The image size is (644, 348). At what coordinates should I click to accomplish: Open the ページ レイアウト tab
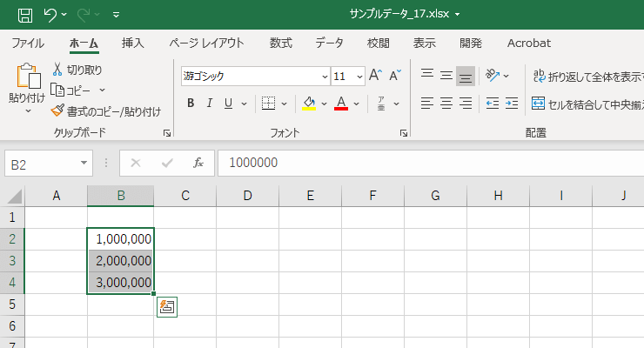pos(206,43)
